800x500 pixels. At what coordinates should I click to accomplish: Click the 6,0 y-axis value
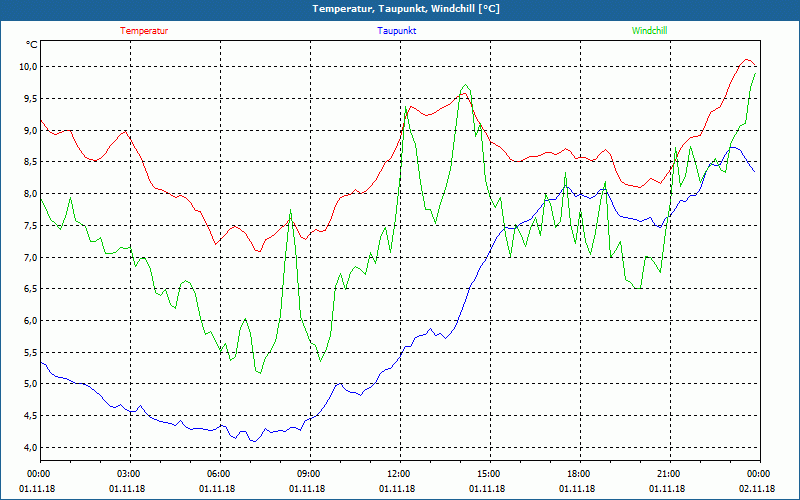click(31, 320)
